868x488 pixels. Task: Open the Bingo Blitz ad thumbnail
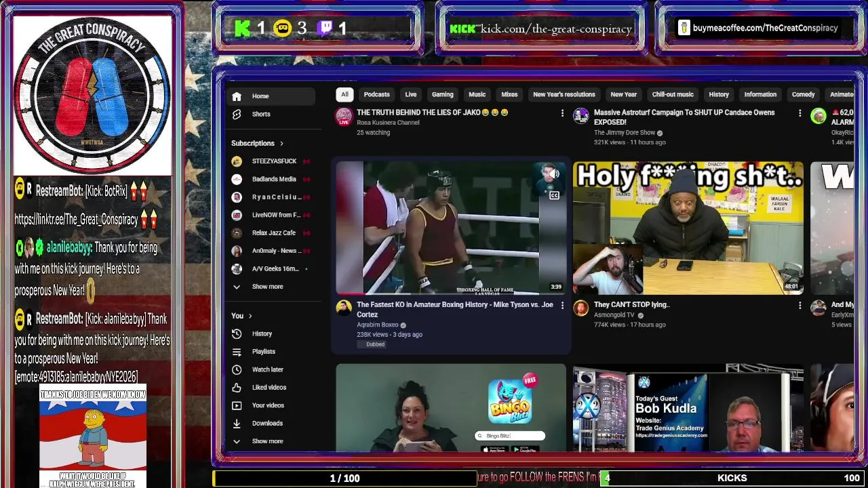[451, 408]
